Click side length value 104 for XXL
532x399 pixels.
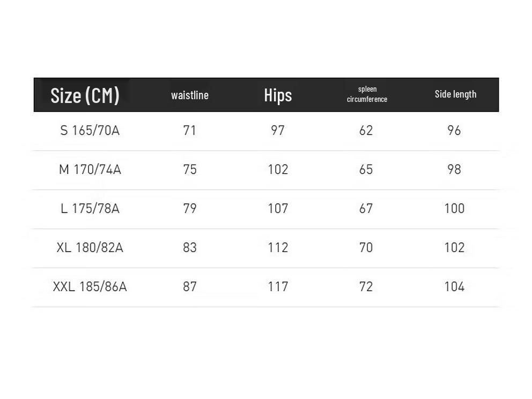point(454,286)
